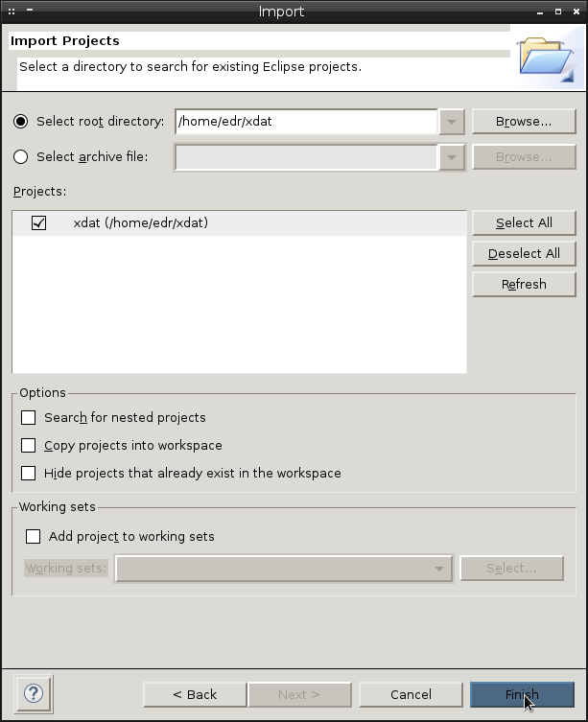The height and width of the screenshot is (722, 588).
Task: Enable Search for nested projects
Action: point(28,418)
